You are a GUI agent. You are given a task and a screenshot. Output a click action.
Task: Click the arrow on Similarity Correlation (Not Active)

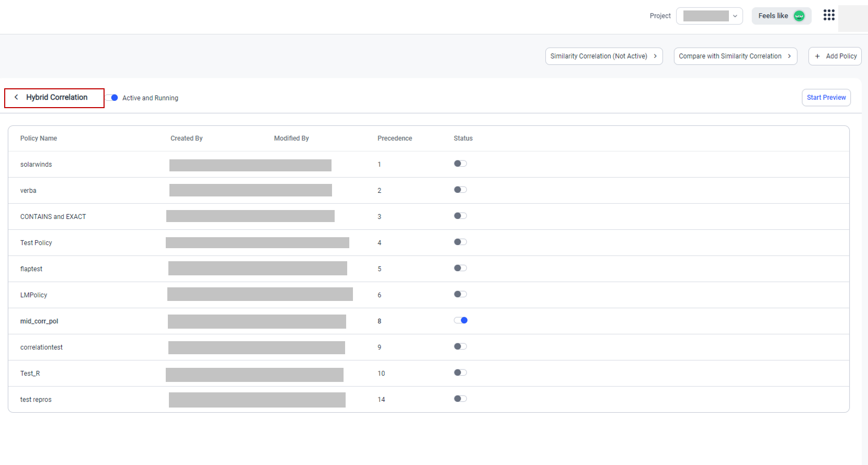pyautogui.click(x=655, y=56)
